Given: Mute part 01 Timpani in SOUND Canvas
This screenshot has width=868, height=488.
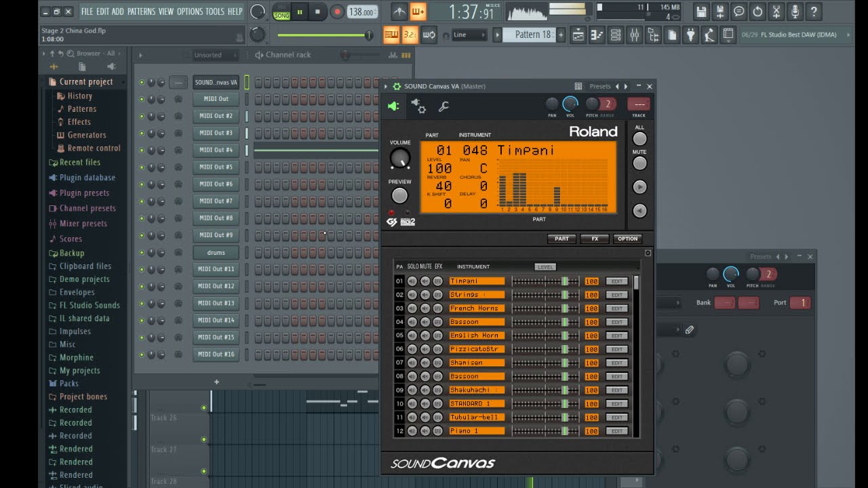Looking at the screenshot, I should (x=425, y=281).
